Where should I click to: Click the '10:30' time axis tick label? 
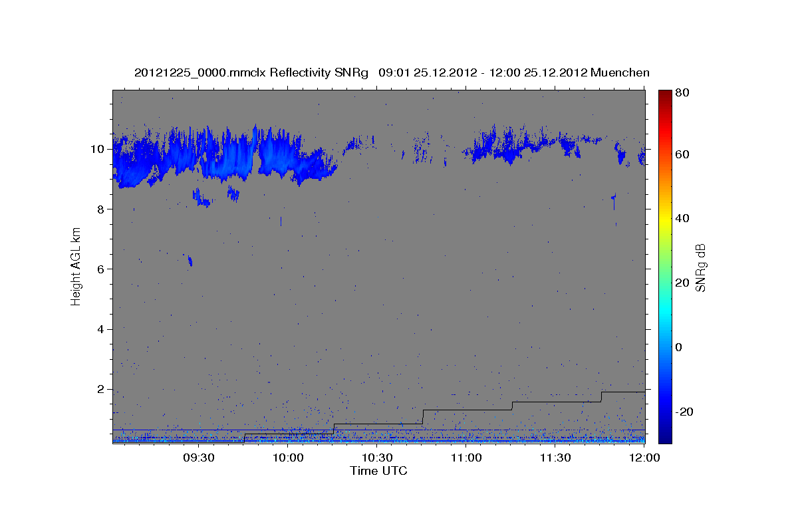click(377, 458)
